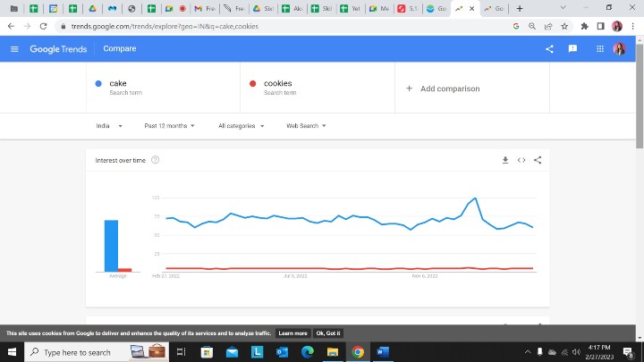Image resolution: width=644 pixels, height=362 pixels.
Task: Click the blue average bar for cake
Action: click(111, 246)
